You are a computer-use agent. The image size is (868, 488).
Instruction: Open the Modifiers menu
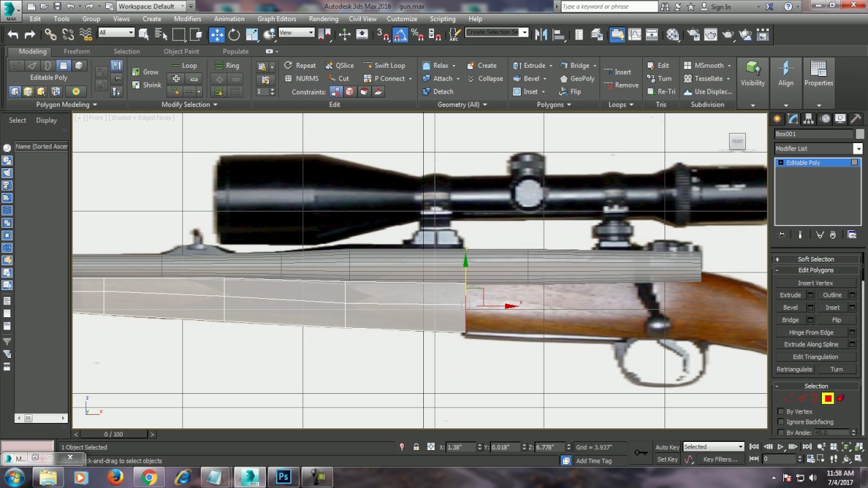(x=187, y=19)
